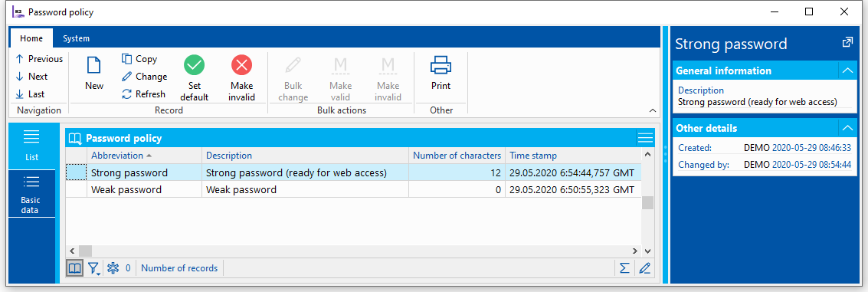Open the Password policy grid hamburger menu

pyautogui.click(x=645, y=138)
